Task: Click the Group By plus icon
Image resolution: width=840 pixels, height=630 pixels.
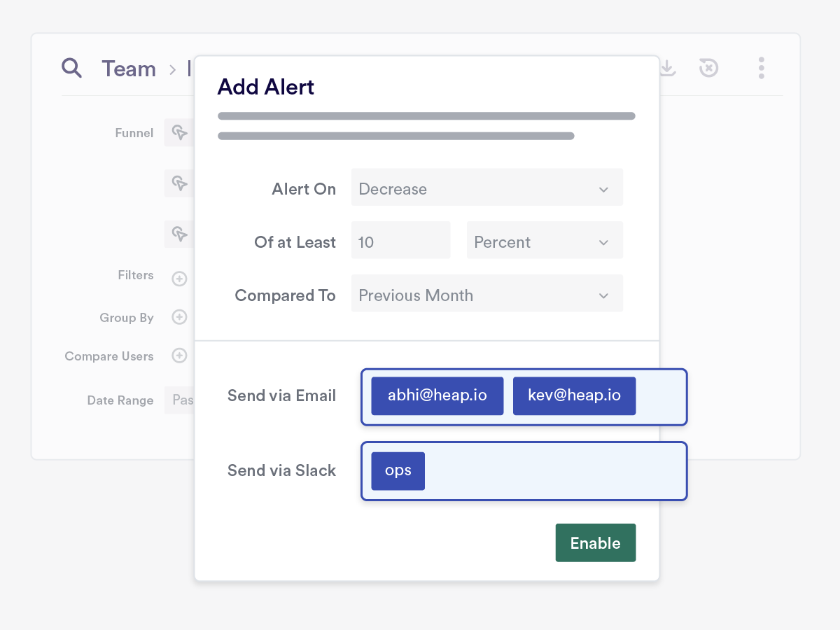Action: pyautogui.click(x=179, y=317)
